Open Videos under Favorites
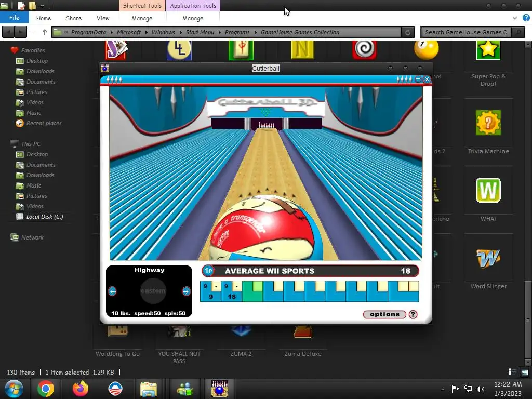This screenshot has width=532, height=399. [35, 102]
